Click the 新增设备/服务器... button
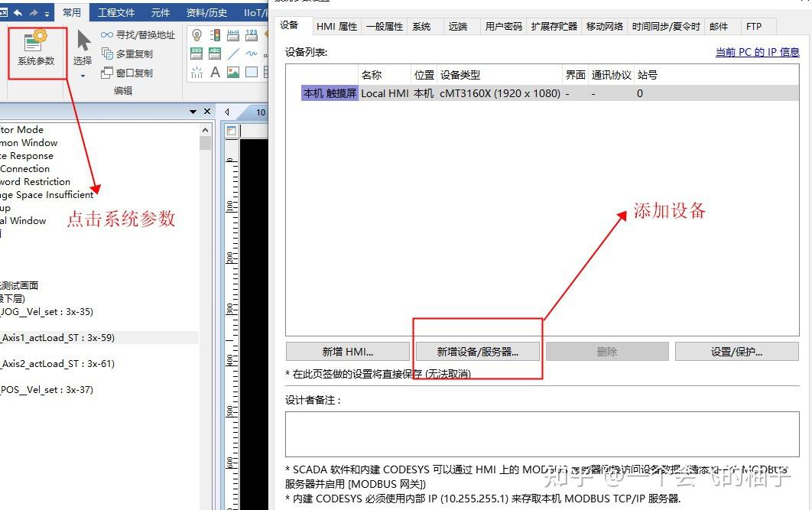The height and width of the screenshot is (510, 812). click(477, 352)
